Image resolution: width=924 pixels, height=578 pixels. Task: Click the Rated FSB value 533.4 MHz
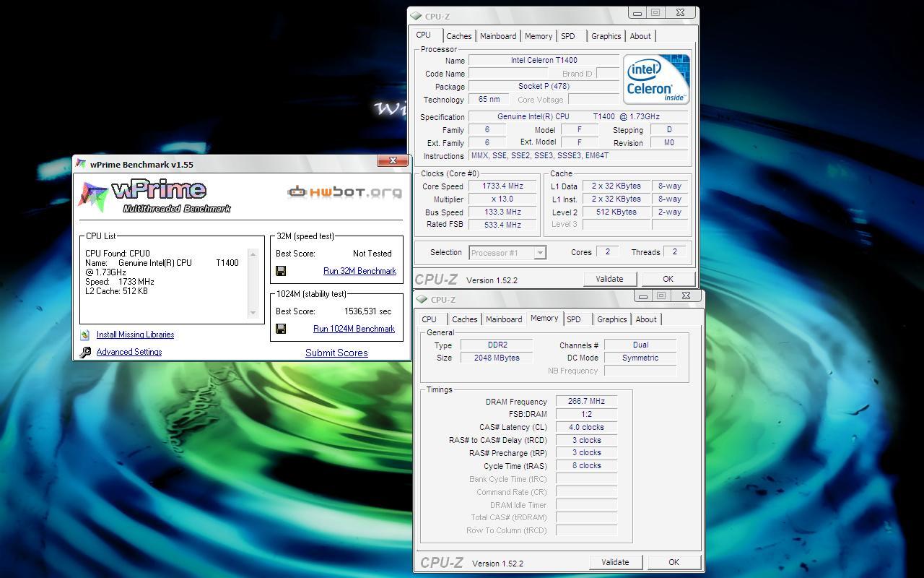[502, 225]
